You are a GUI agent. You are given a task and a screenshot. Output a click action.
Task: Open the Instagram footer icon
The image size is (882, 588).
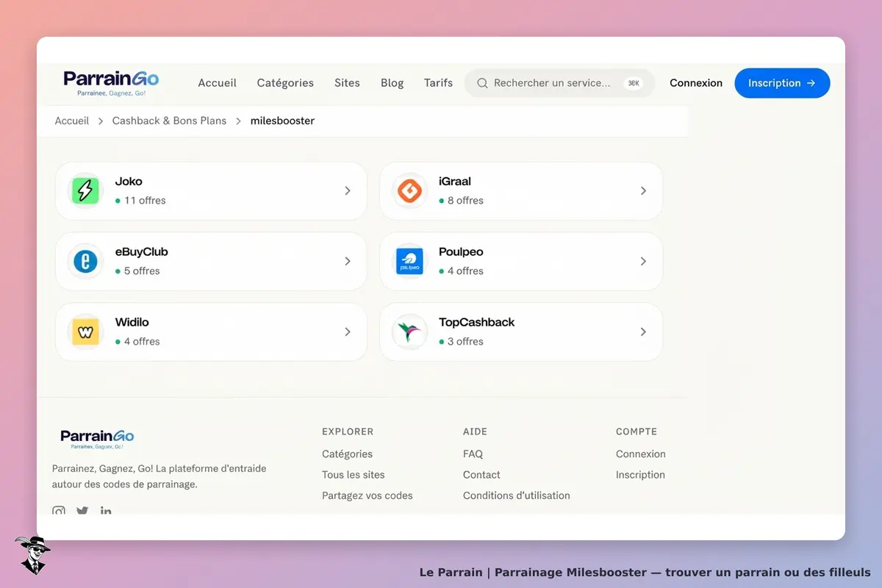59,510
